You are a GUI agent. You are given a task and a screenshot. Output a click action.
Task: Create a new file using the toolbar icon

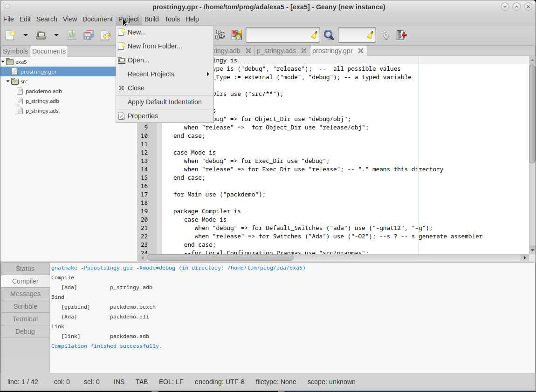tap(10, 35)
